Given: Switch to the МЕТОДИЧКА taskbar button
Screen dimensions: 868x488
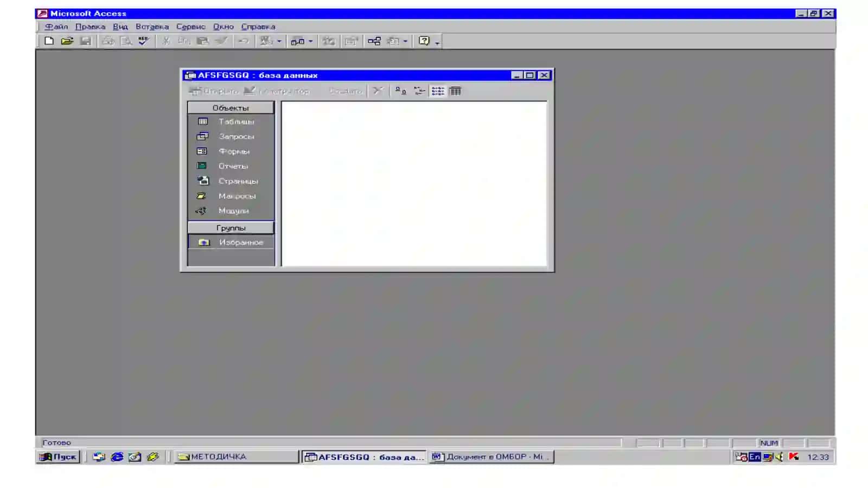Looking at the screenshot, I should [x=236, y=457].
